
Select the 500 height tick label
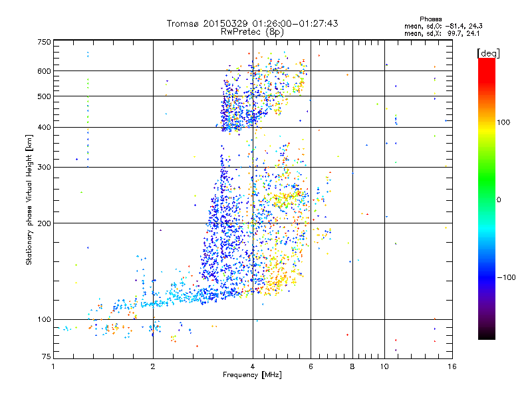(44, 96)
